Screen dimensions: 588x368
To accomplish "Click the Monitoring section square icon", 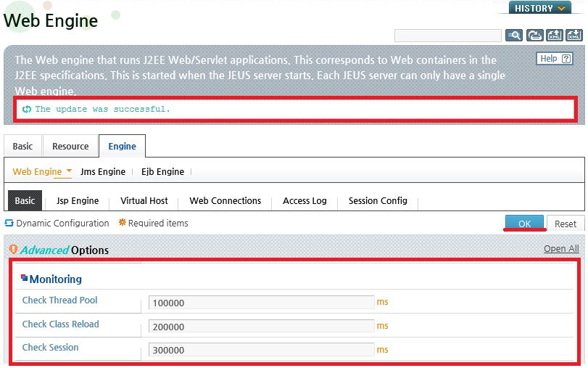I will (x=25, y=278).
